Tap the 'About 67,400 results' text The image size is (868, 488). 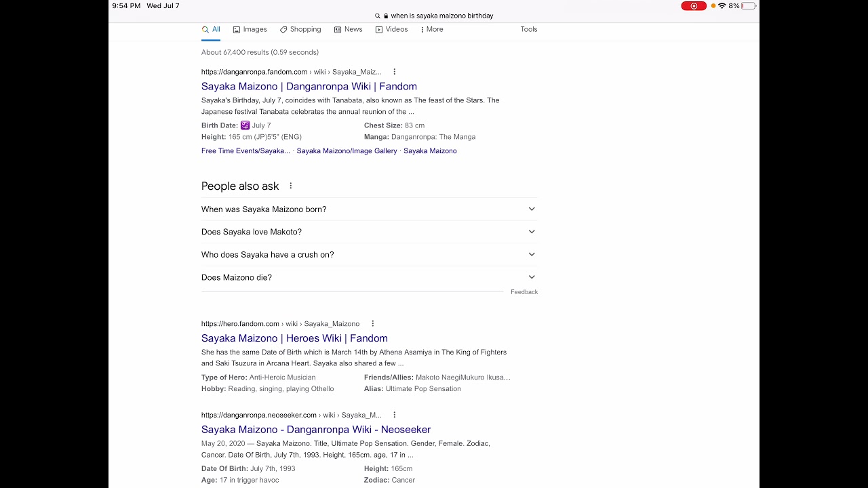(260, 52)
